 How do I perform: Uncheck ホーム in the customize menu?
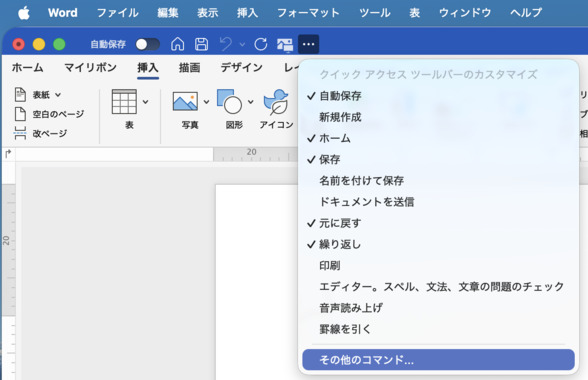438,138
